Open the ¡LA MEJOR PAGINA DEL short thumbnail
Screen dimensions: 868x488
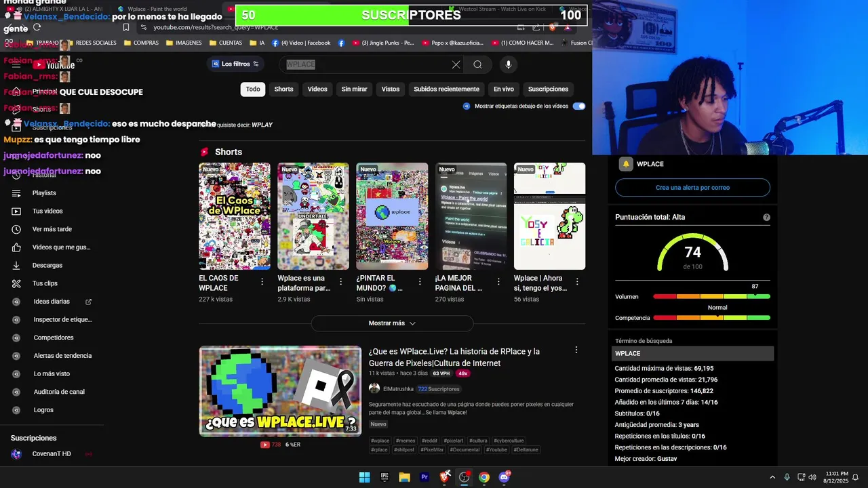[x=471, y=216]
